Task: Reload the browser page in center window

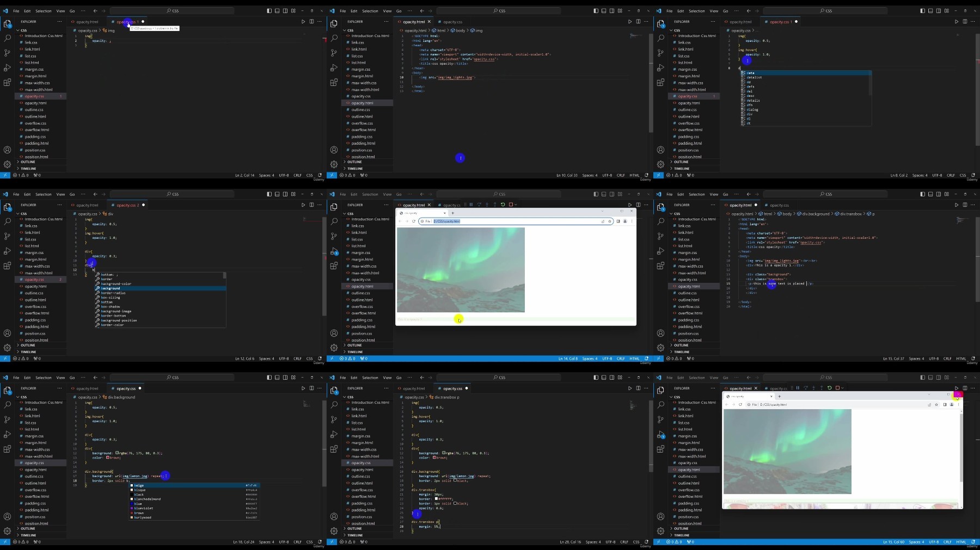Action: [x=414, y=221]
